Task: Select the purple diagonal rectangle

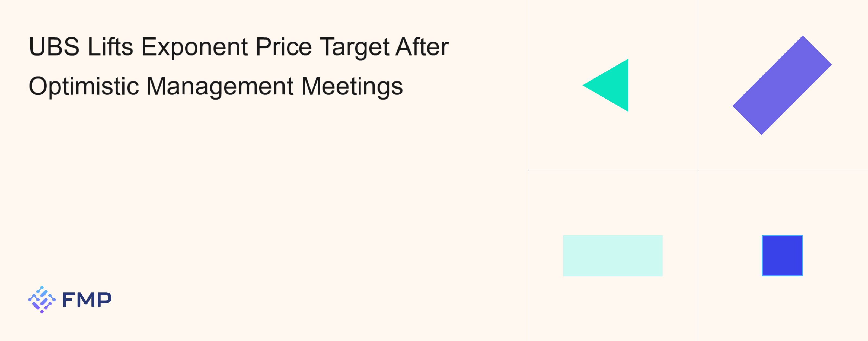Action: tap(782, 85)
